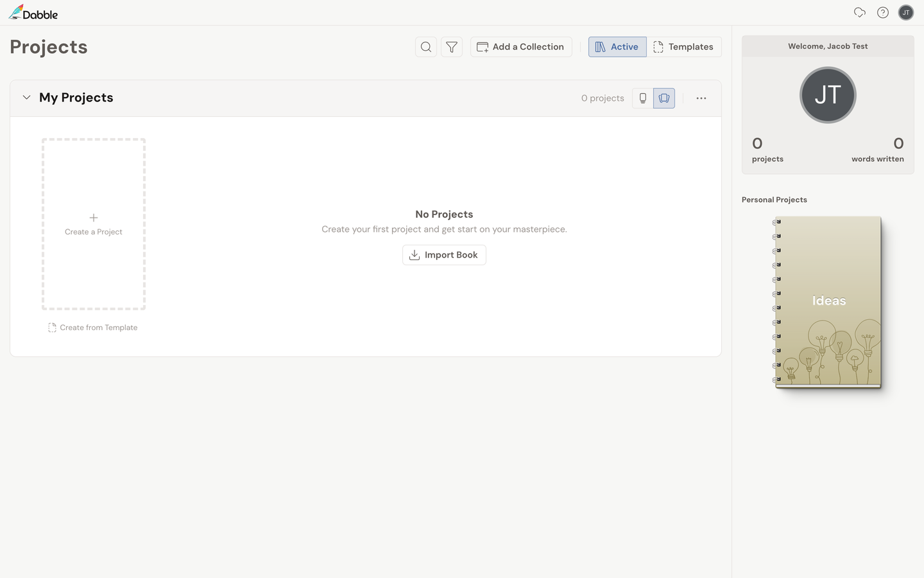924x578 pixels.
Task: Select the book cover view toggle in My Projects
Action: point(664,98)
